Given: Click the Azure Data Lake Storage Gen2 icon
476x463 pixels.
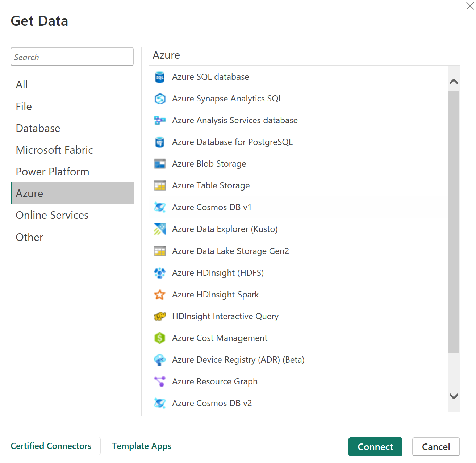Looking at the screenshot, I should tap(160, 251).
